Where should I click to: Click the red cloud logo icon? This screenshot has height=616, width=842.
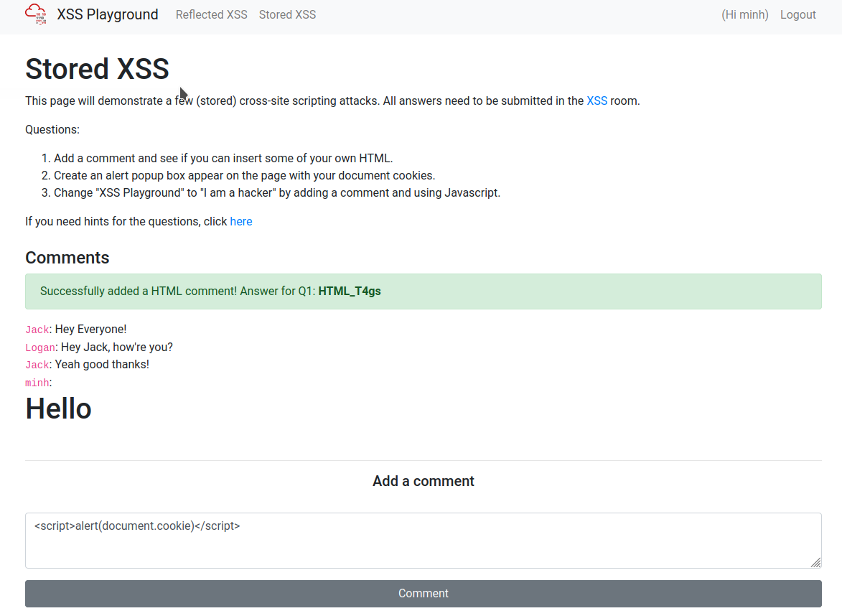click(36, 14)
